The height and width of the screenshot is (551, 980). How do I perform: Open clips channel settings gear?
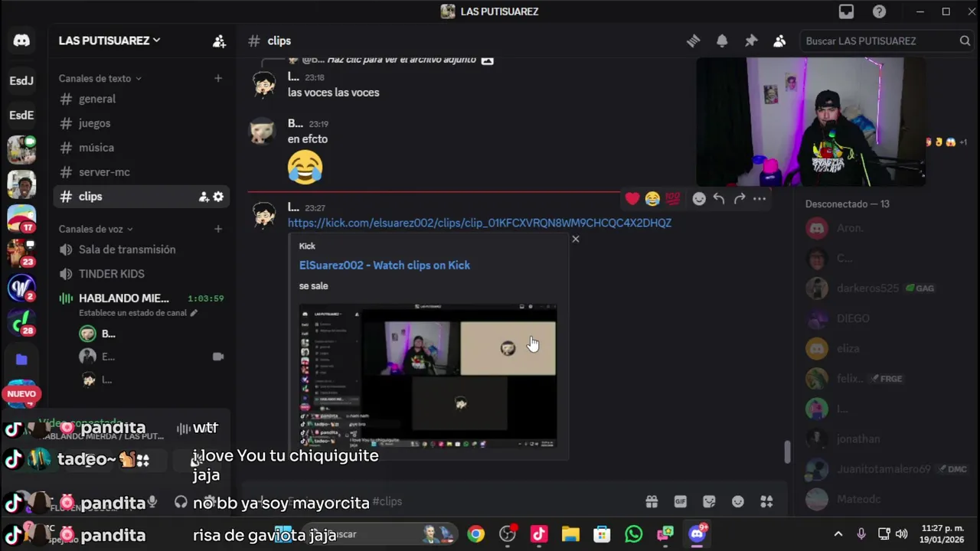point(218,197)
